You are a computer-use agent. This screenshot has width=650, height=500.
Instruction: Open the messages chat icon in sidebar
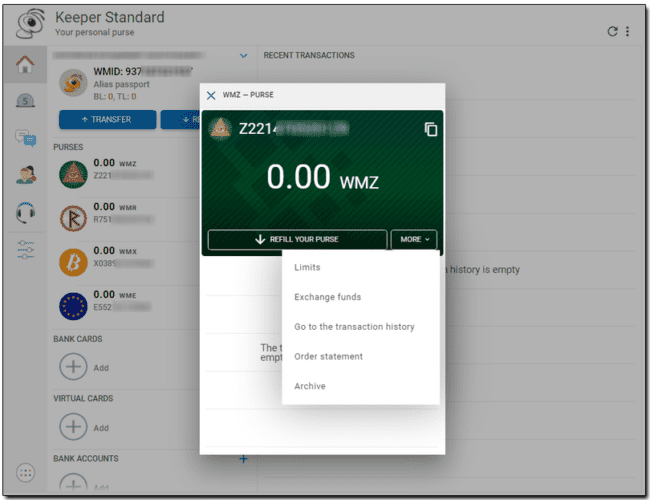pos(26,138)
